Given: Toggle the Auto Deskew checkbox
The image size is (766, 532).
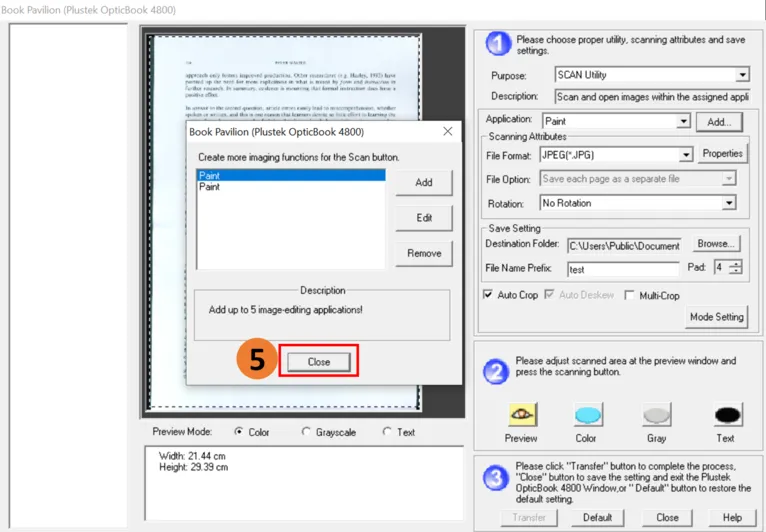Looking at the screenshot, I should coord(549,295).
